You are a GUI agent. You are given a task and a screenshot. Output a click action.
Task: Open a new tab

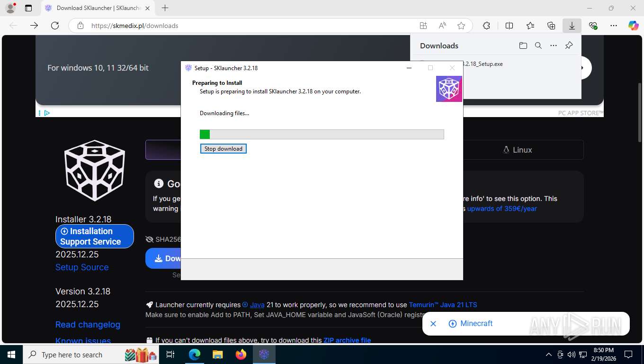165,8
